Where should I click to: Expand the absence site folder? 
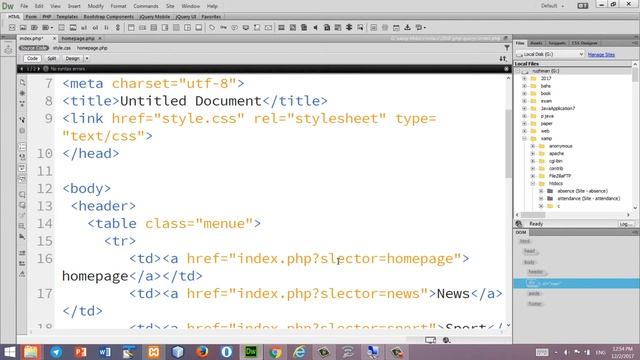pyautogui.click(x=541, y=191)
